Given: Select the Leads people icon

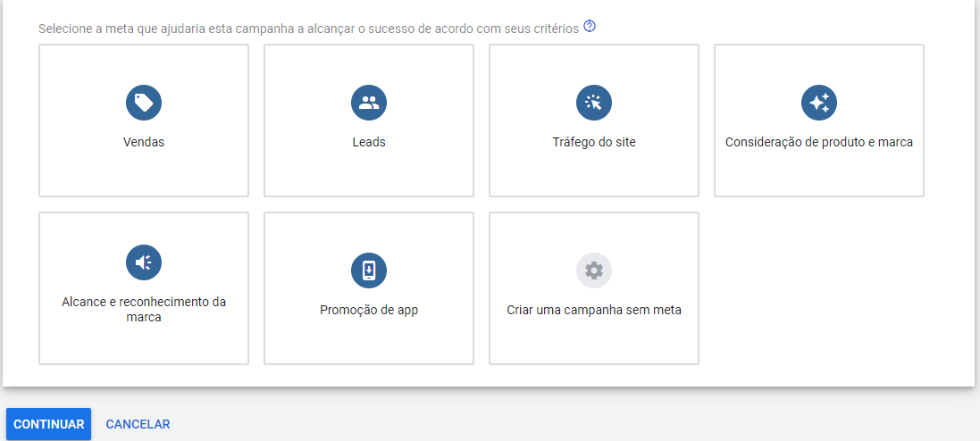Looking at the screenshot, I should pyautogui.click(x=369, y=103).
